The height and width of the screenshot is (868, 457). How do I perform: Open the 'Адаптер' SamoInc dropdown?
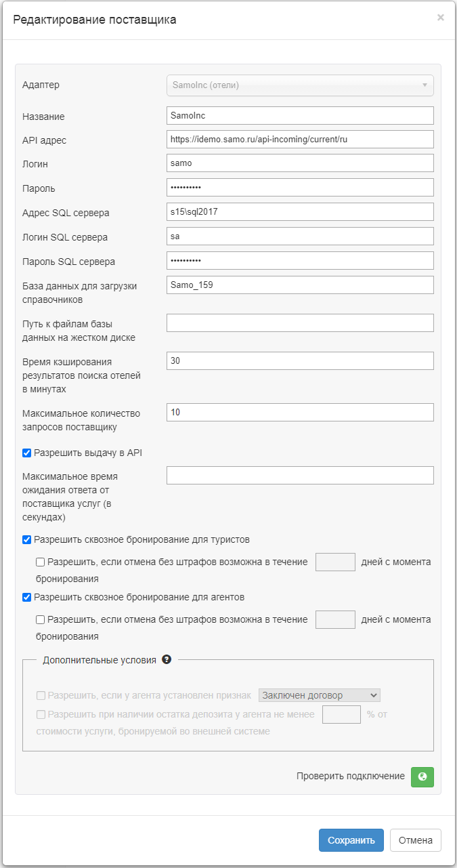click(300, 85)
